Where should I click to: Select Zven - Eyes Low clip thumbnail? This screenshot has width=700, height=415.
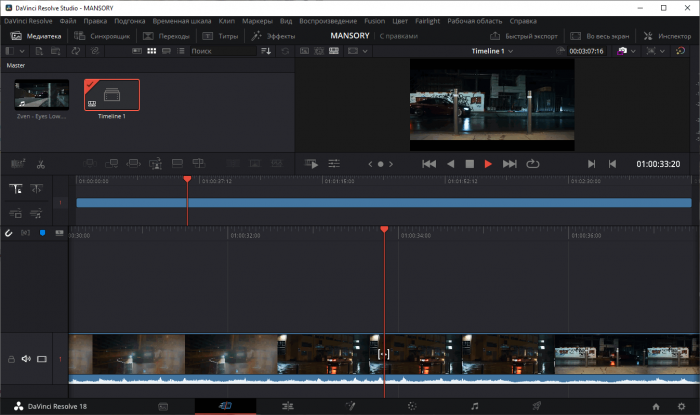[x=42, y=94]
